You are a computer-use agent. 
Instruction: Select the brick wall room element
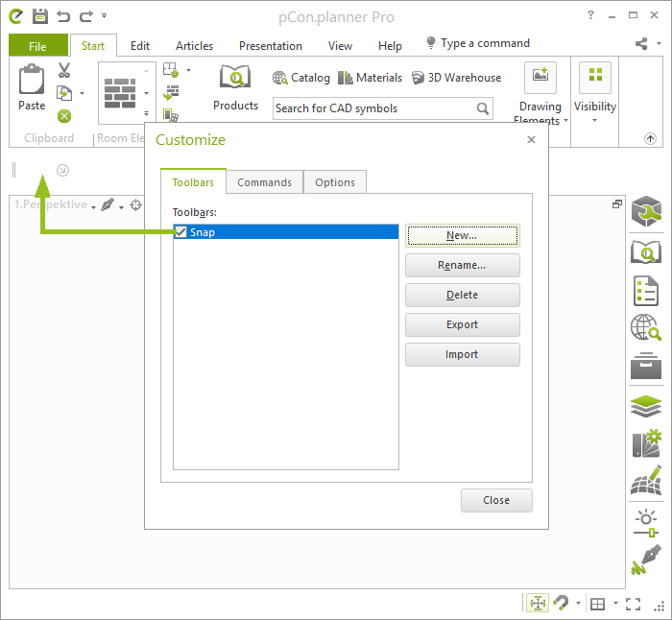[120, 93]
